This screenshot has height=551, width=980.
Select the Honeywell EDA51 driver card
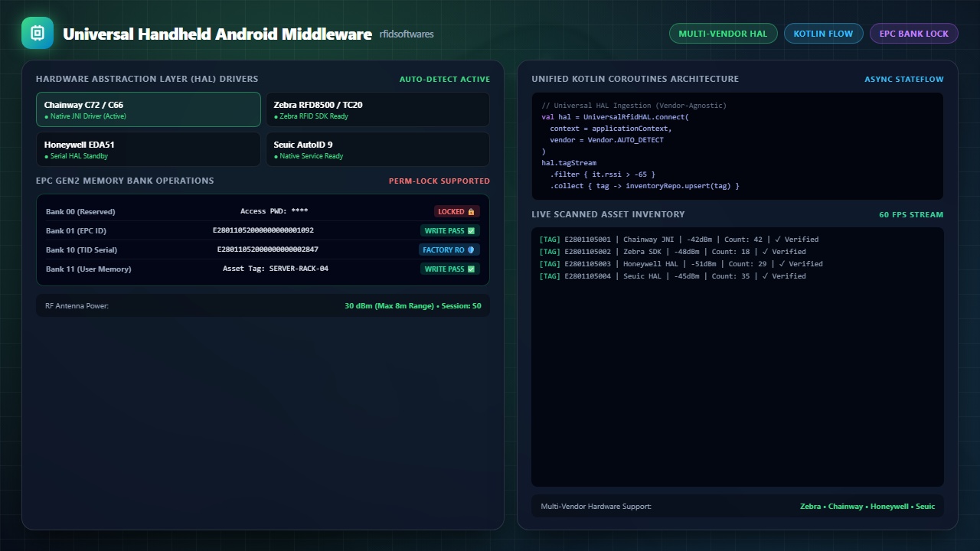pyautogui.click(x=149, y=149)
